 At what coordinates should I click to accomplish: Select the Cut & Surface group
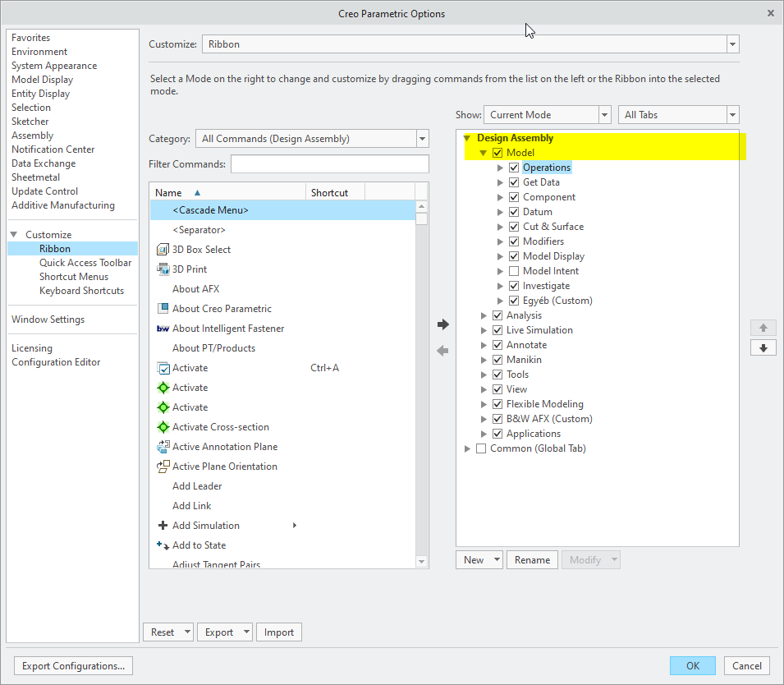click(x=553, y=227)
